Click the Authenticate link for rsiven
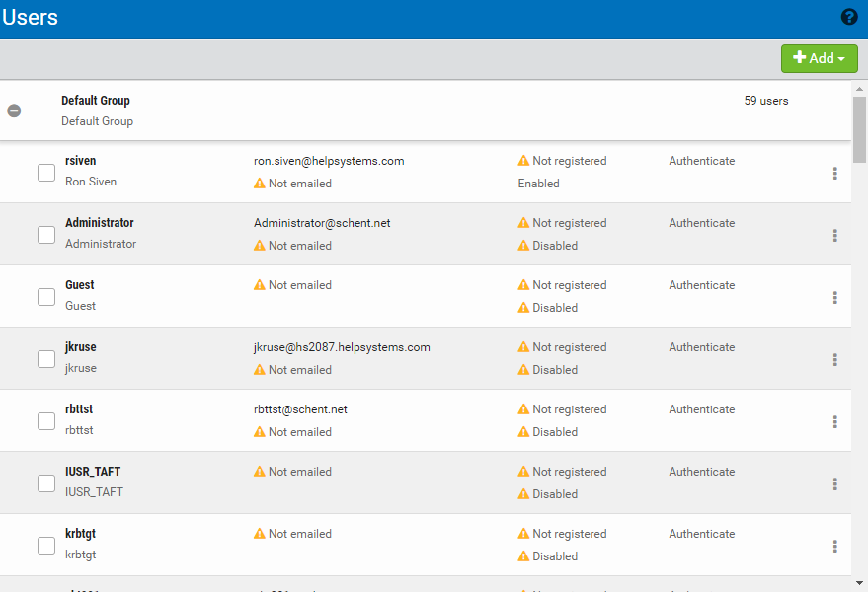Image resolution: width=868 pixels, height=592 pixels. pyautogui.click(x=701, y=161)
